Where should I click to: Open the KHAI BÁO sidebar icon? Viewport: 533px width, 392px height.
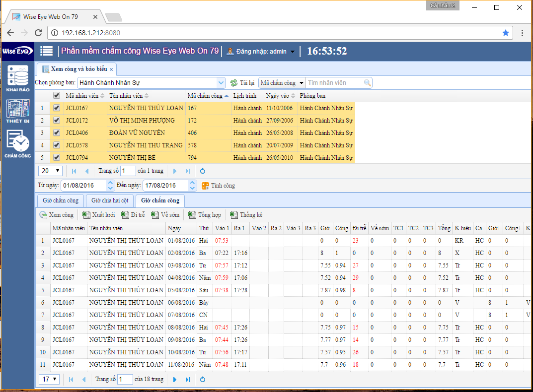[17, 79]
